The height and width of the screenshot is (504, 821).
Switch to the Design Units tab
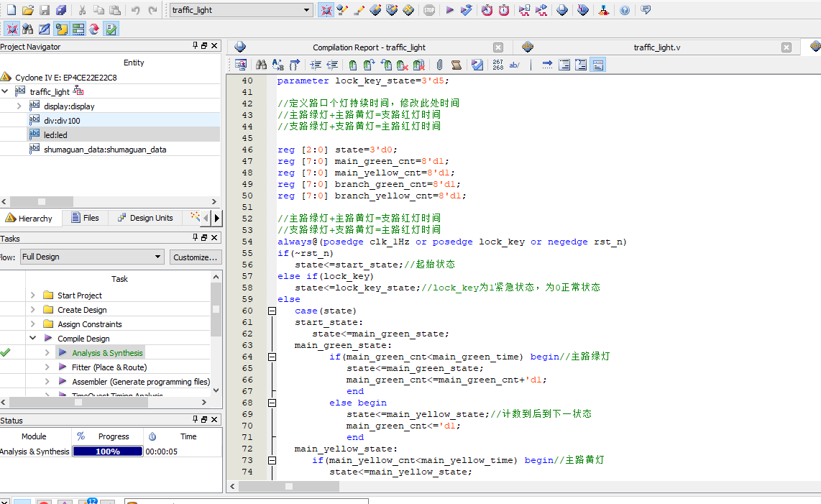145,218
